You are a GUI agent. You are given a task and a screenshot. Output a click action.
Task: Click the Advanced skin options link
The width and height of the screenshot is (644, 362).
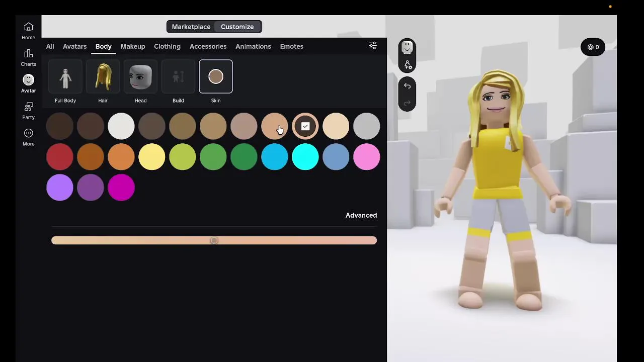[361, 215]
